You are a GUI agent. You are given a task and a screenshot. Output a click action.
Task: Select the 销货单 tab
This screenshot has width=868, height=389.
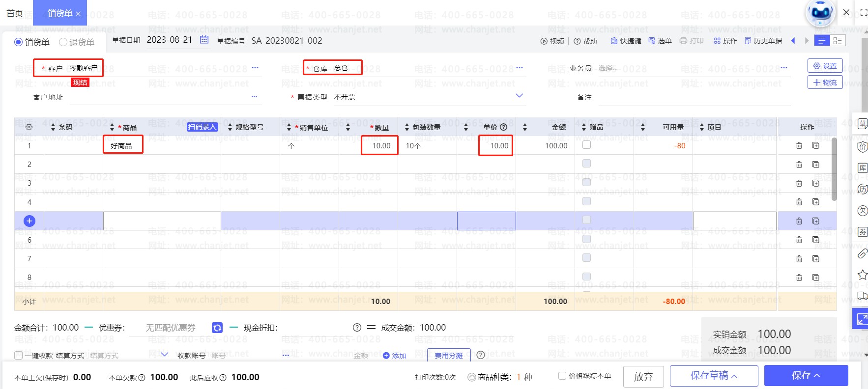tap(59, 13)
